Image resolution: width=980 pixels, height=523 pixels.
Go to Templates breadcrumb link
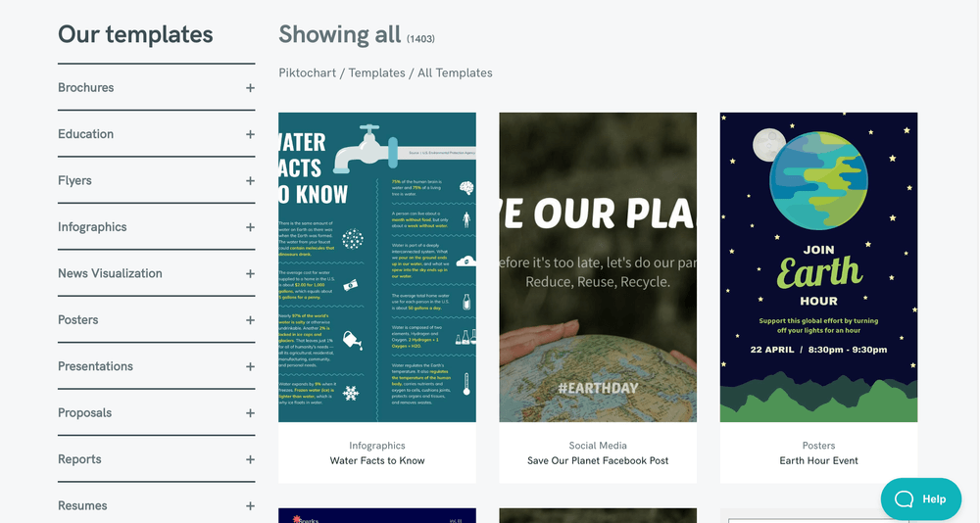(376, 73)
